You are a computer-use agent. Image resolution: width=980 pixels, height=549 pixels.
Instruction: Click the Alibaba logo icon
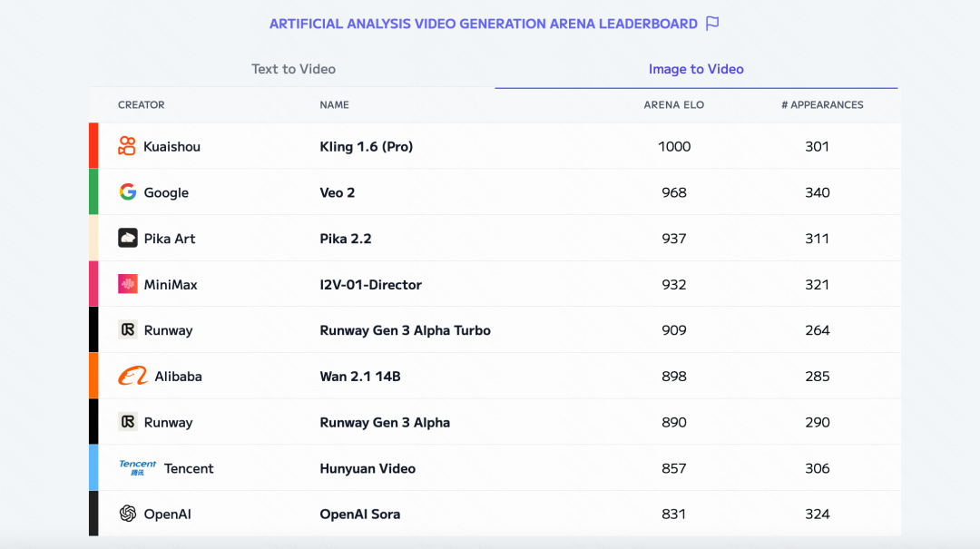click(x=132, y=377)
